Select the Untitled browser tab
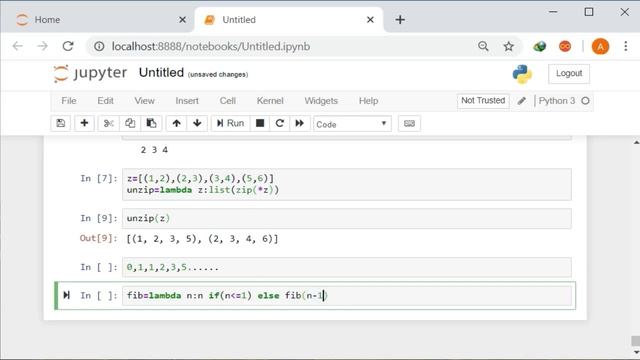The image size is (640, 360). 289,20
